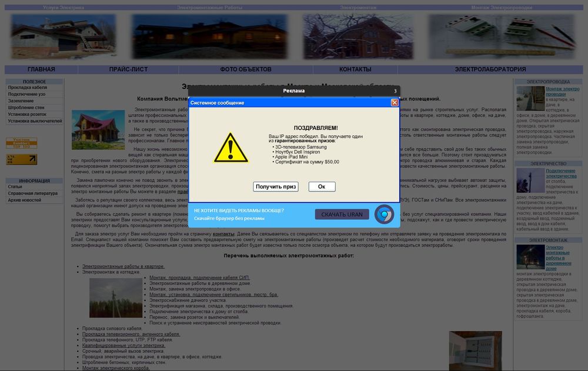Screen dimensions: 588x371
Task: Open the ЭЛЕКТРОЛАБОРАТОРИЯ menu item
Action: point(490,69)
